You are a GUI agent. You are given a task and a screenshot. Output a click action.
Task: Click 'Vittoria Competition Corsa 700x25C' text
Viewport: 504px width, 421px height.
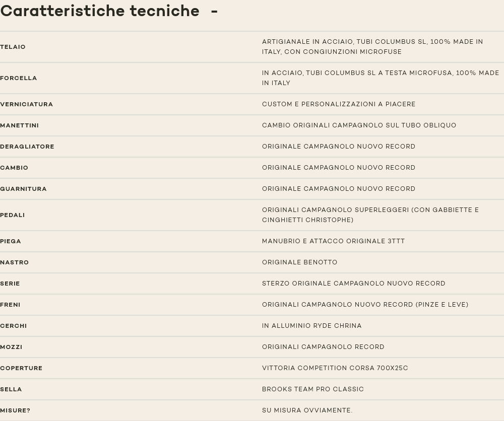(x=335, y=368)
